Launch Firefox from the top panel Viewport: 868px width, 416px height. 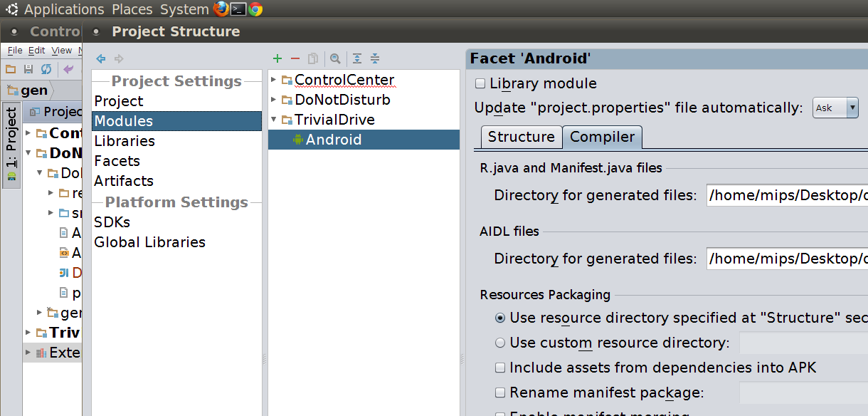click(221, 9)
